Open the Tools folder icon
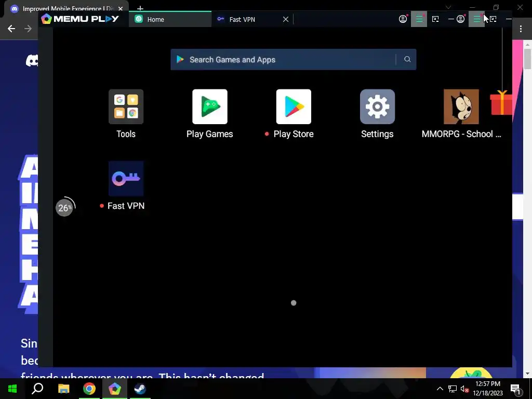This screenshot has height=399, width=532. (x=126, y=107)
